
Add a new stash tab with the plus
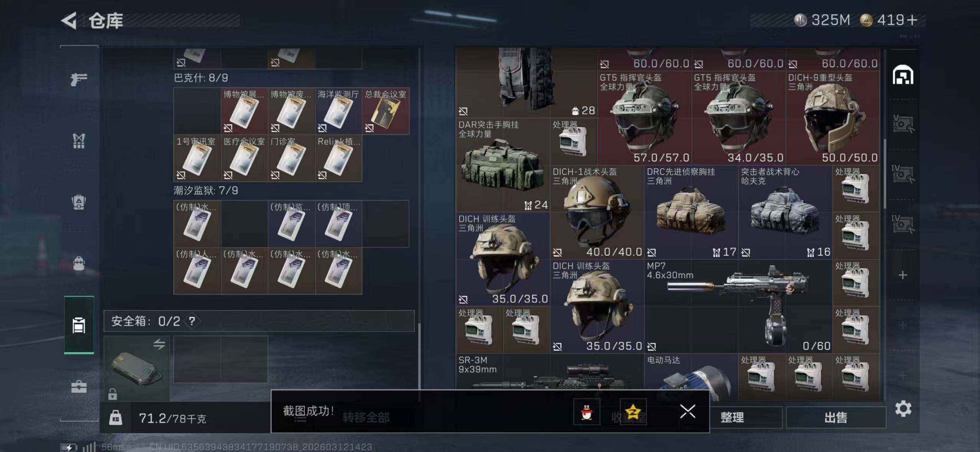click(903, 275)
